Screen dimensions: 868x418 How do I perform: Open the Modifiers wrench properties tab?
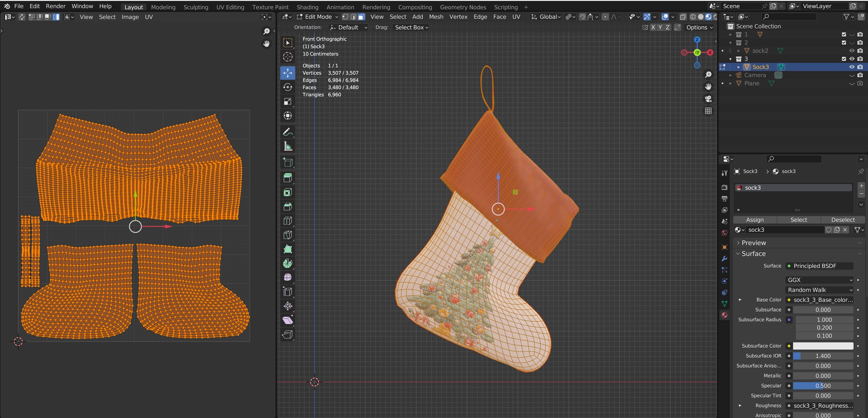724,258
